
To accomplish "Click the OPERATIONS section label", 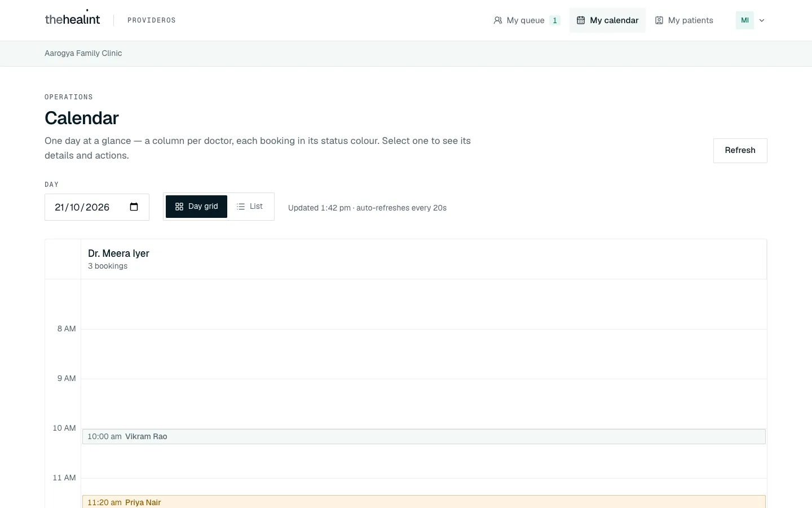I will pos(69,97).
